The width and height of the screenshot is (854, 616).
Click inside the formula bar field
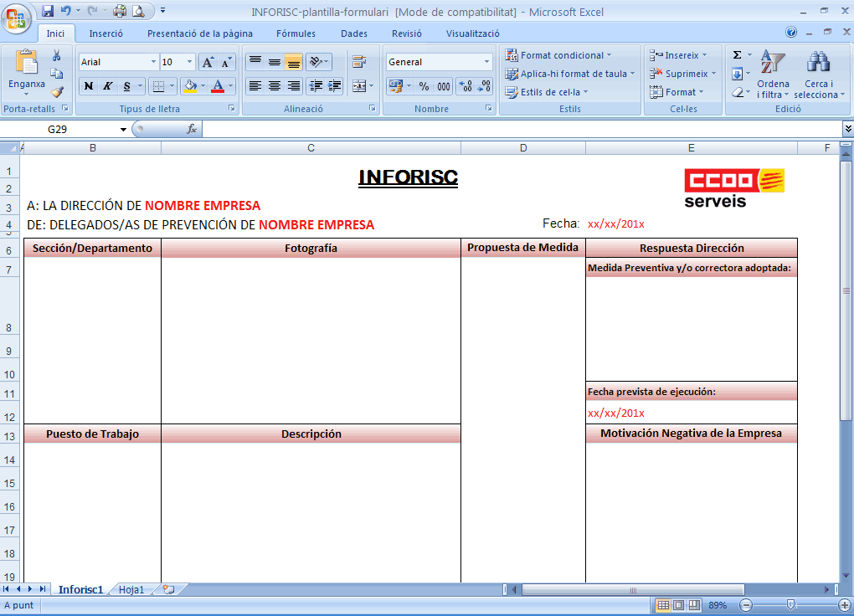click(519, 130)
